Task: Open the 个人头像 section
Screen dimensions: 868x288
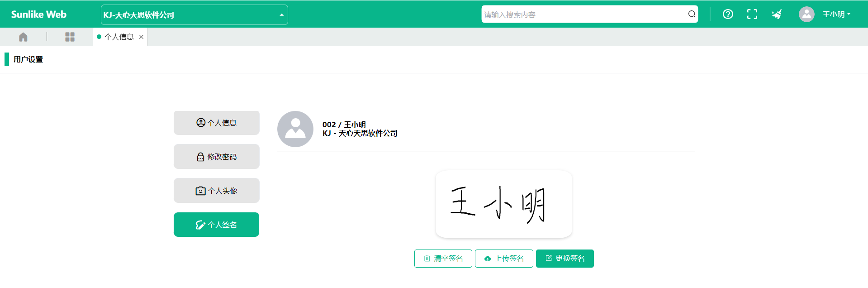Action: point(217,191)
